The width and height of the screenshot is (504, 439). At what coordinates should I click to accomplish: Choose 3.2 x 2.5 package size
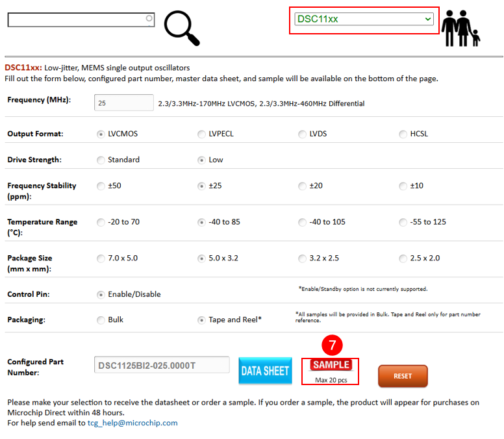[302, 258]
